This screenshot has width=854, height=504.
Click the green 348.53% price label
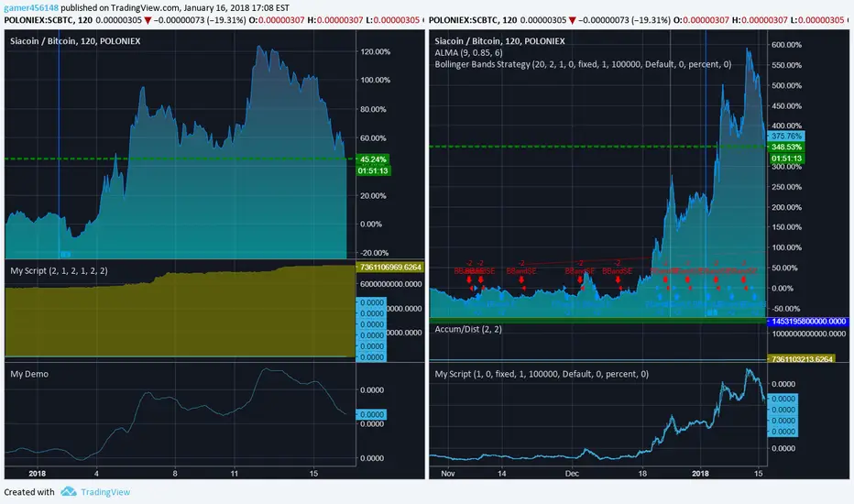pos(786,148)
